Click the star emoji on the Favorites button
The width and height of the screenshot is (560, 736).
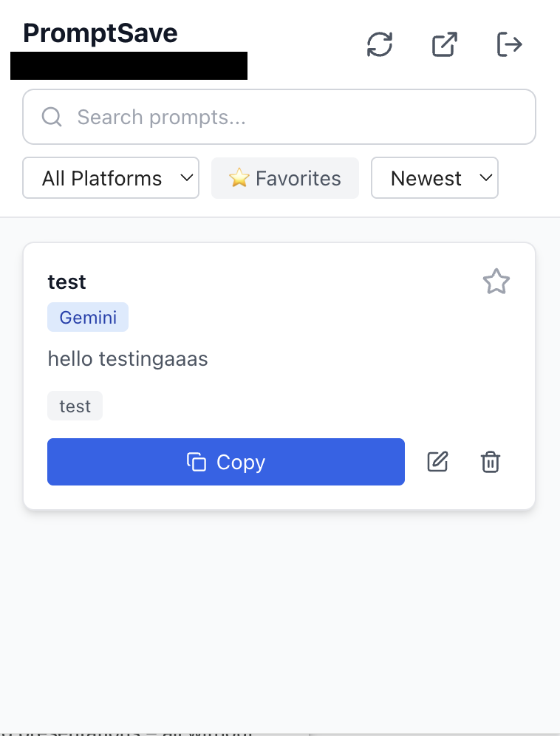click(239, 178)
